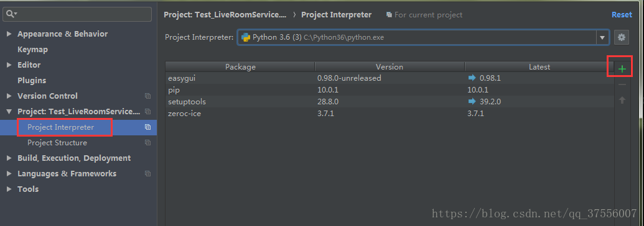Image resolution: width=644 pixels, height=226 pixels.
Task: Click the copy icon beside Version Control
Action: pyautogui.click(x=147, y=96)
